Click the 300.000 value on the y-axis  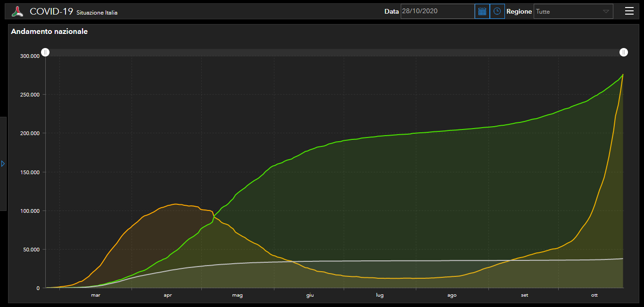pos(30,56)
